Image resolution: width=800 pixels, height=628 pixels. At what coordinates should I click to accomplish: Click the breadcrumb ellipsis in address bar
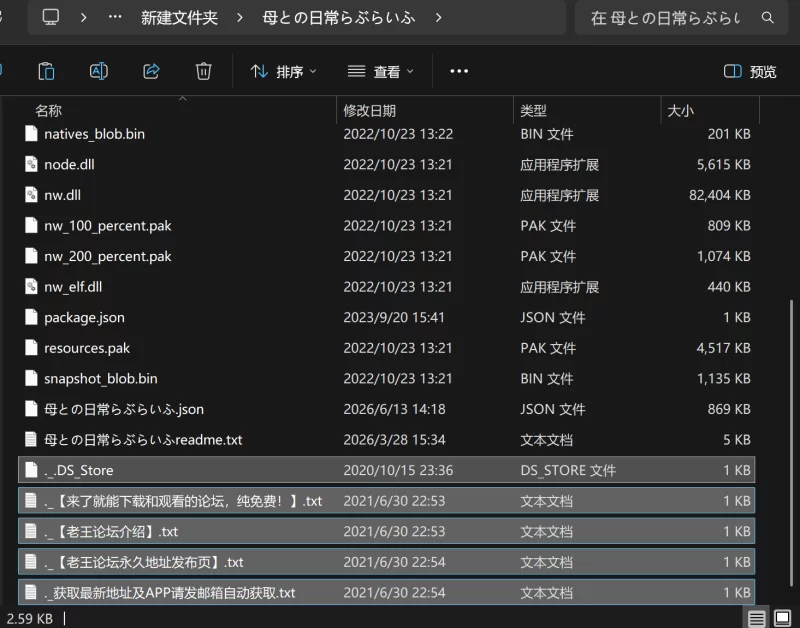pos(115,17)
